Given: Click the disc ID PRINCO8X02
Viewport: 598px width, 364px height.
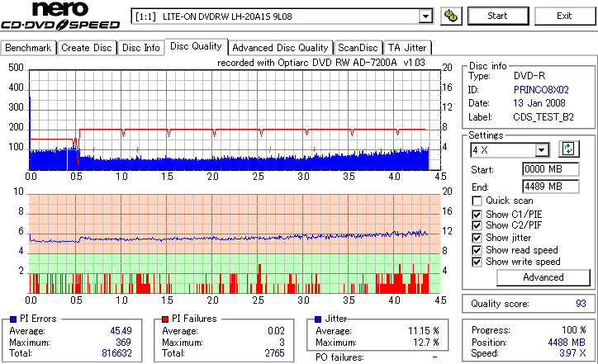Looking at the screenshot, I should click(541, 90).
